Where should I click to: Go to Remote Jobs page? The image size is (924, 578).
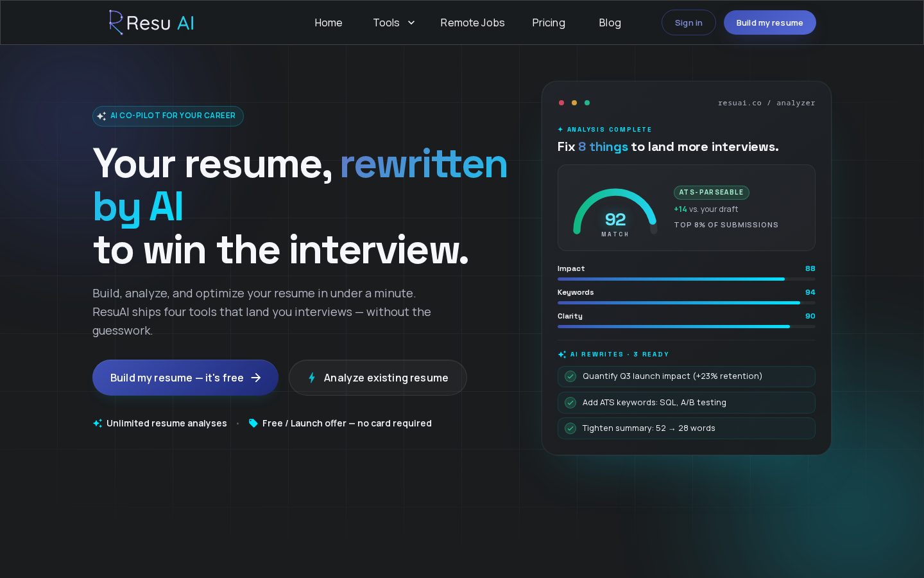[472, 22]
